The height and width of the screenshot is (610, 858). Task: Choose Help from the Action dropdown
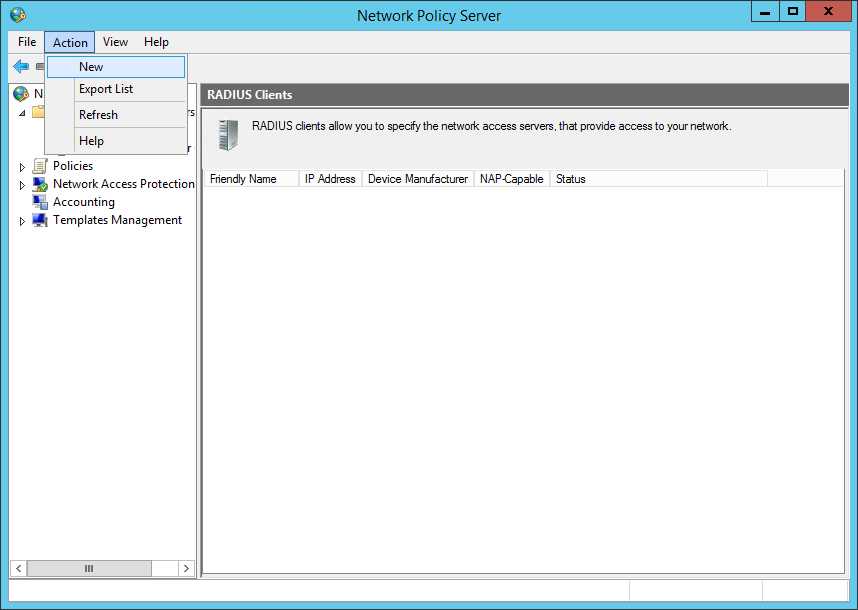(116, 141)
